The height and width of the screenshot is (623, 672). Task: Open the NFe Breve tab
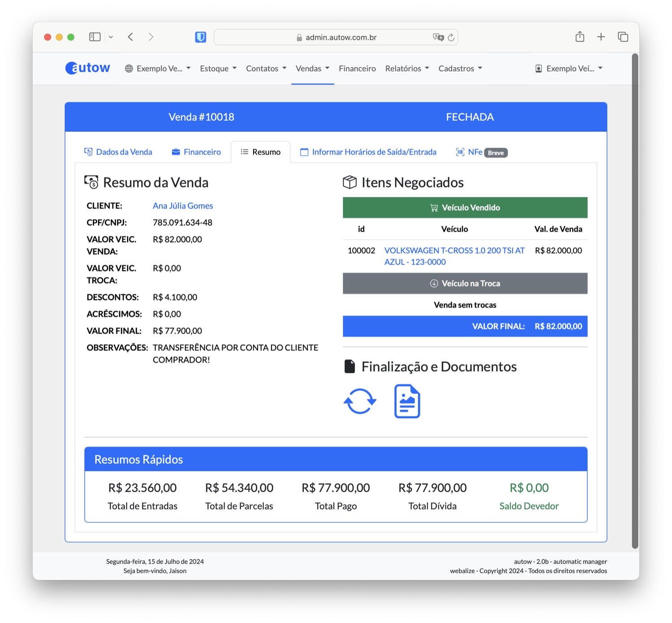[482, 152]
